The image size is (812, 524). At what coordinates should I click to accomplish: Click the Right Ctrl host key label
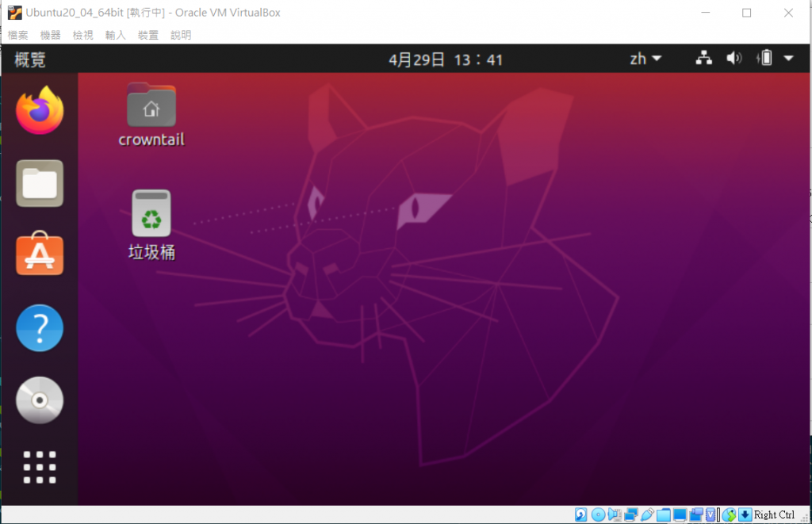click(774, 514)
